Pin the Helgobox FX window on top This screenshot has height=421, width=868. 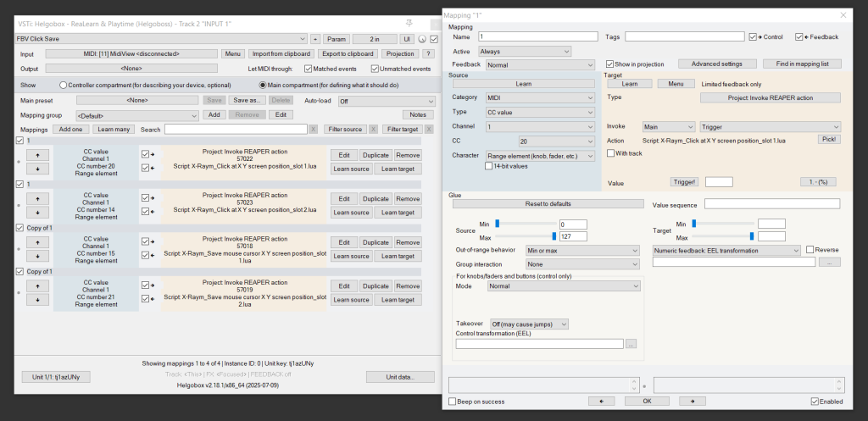point(409,23)
